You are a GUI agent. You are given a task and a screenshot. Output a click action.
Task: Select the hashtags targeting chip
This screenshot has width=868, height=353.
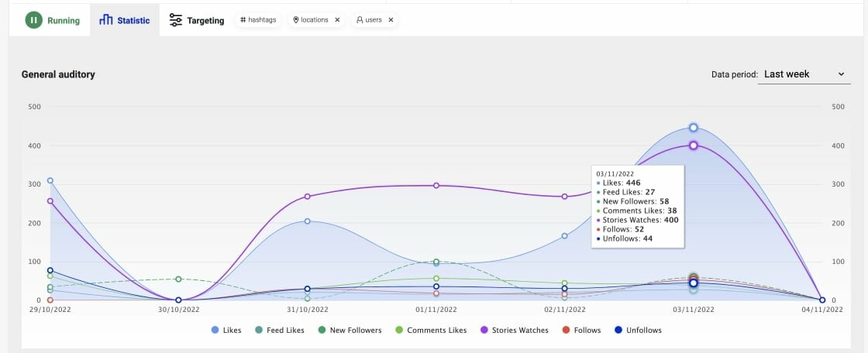coord(259,20)
